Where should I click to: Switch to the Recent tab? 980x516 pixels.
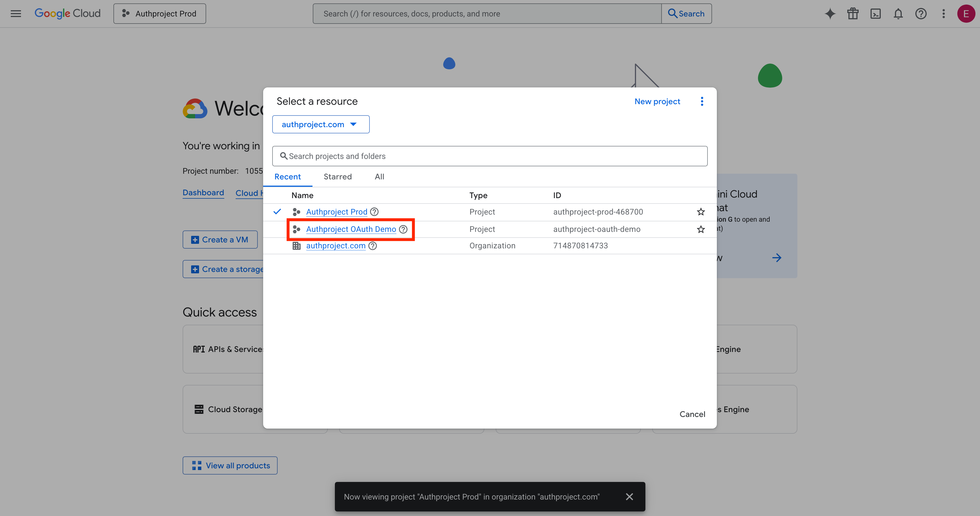coord(288,177)
